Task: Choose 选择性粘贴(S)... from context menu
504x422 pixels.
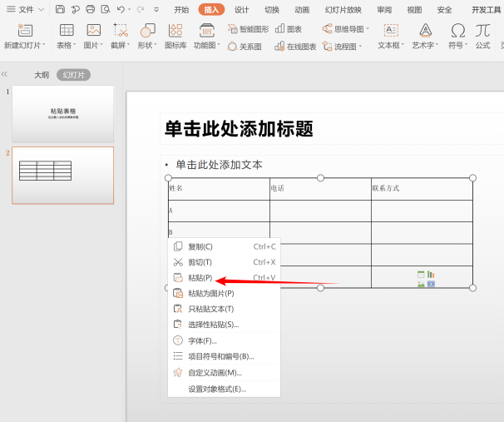Action: tap(224, 325)
